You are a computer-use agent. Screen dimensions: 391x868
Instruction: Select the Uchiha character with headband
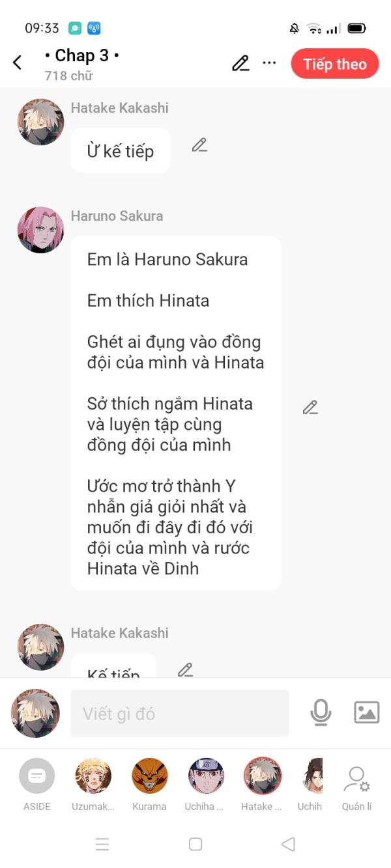(x=206, y=785)
